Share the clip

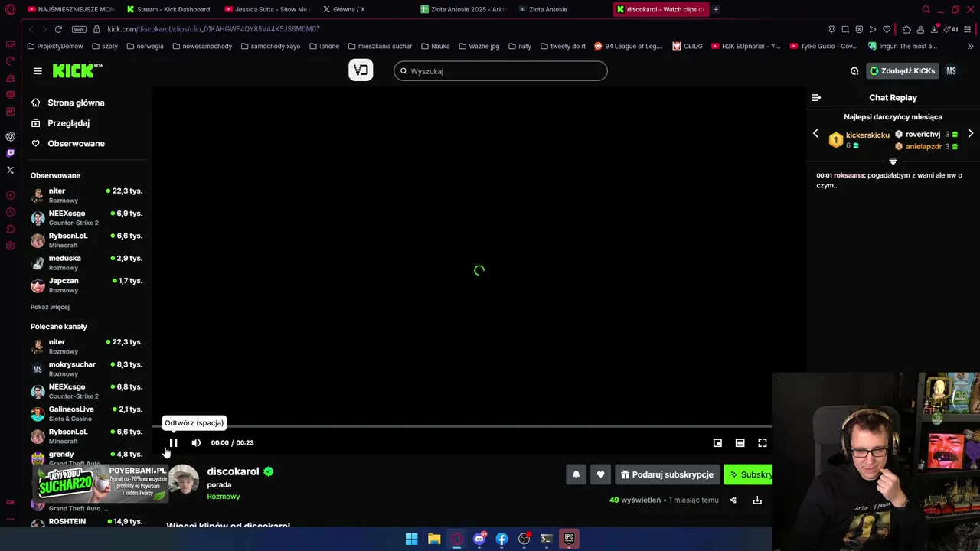(x=733, y=500)
